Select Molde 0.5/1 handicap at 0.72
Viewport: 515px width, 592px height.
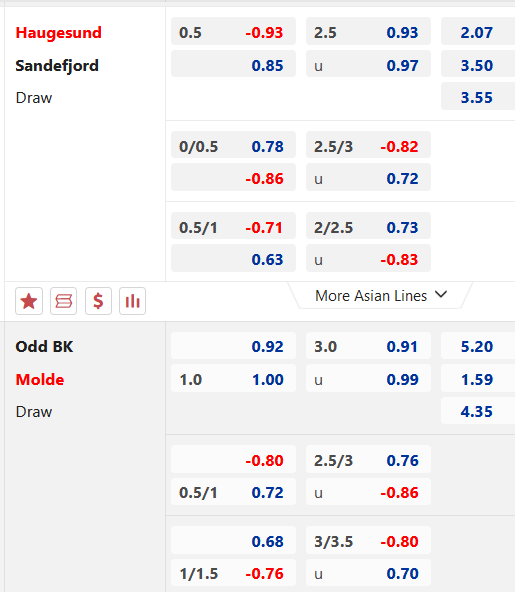233,491
